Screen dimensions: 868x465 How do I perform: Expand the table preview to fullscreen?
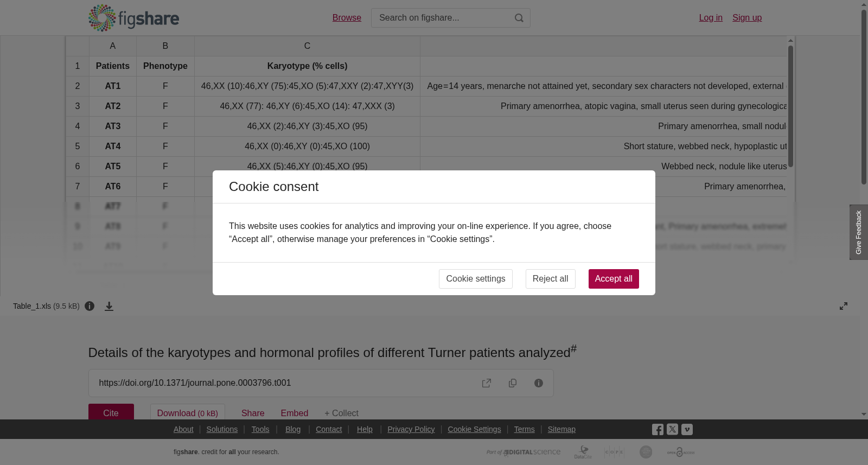point(844,306)
